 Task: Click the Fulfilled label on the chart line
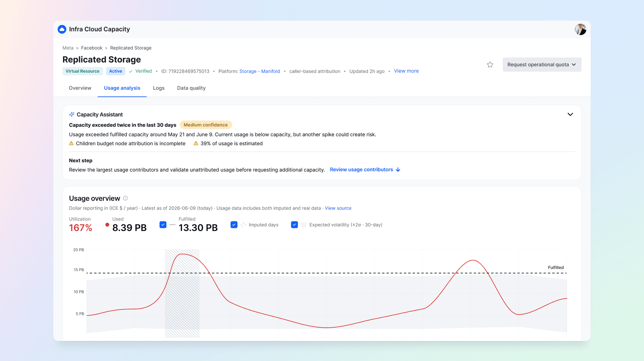pyautogui.click(x=556, y=267)
